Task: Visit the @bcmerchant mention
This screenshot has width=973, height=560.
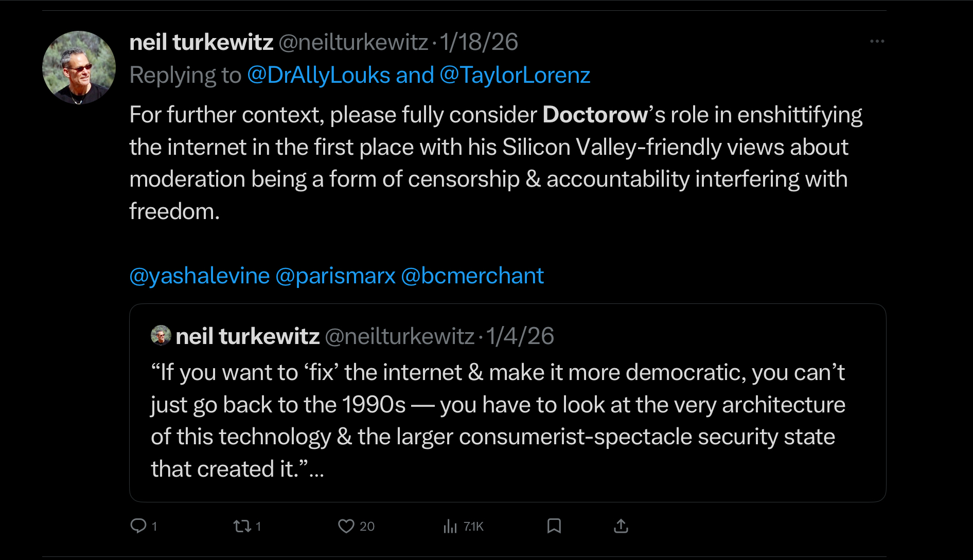Action: click(x=472, y=276)
